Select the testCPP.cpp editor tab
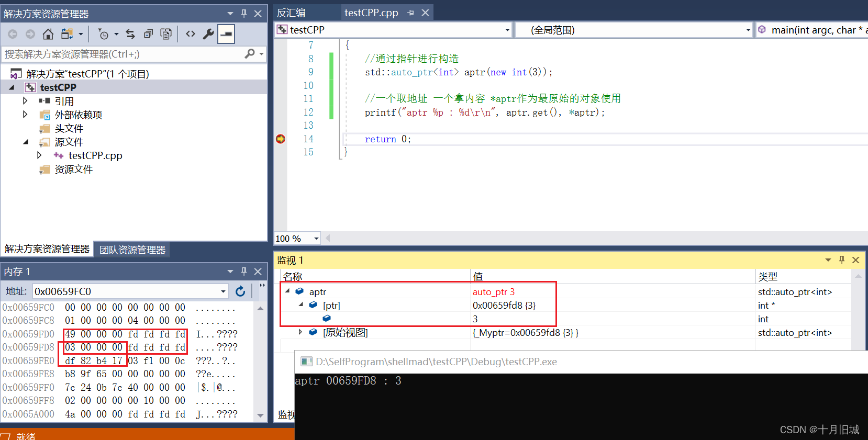The height and width of the screenshot is (440, 868). (371, 13)
